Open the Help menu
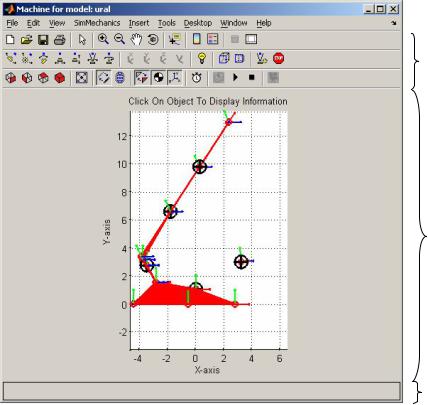The image size is (428, 405). 264,23
